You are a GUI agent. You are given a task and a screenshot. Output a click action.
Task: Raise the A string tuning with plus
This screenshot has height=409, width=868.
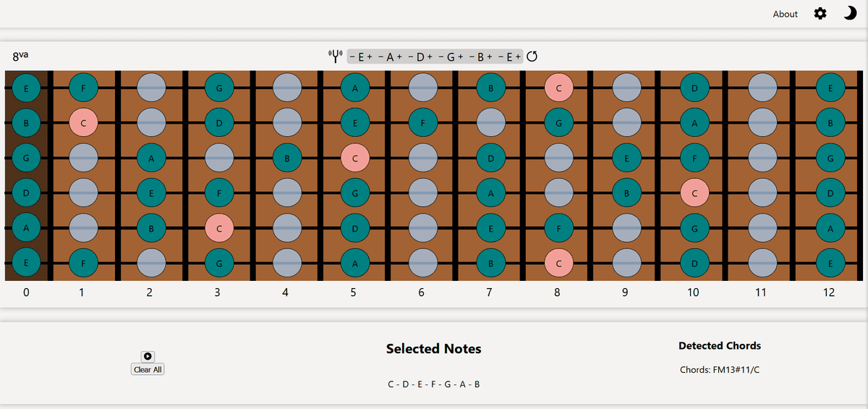point(399,56)
